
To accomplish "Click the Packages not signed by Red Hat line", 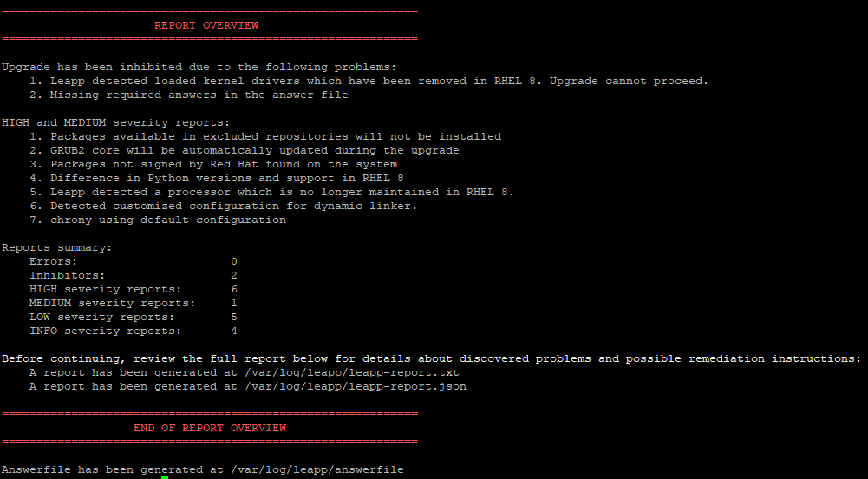I will click(x=213, y=164).
